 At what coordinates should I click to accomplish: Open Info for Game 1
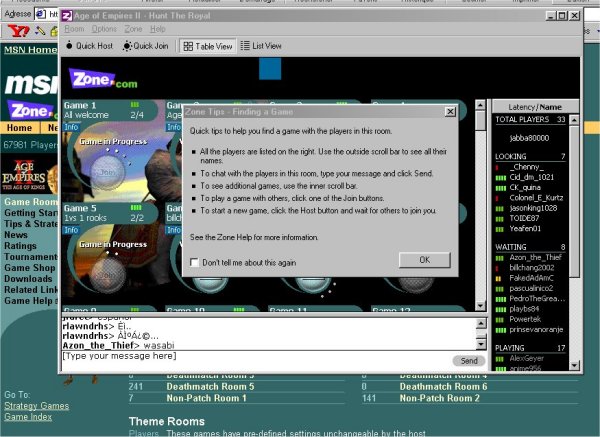[71, 127]
